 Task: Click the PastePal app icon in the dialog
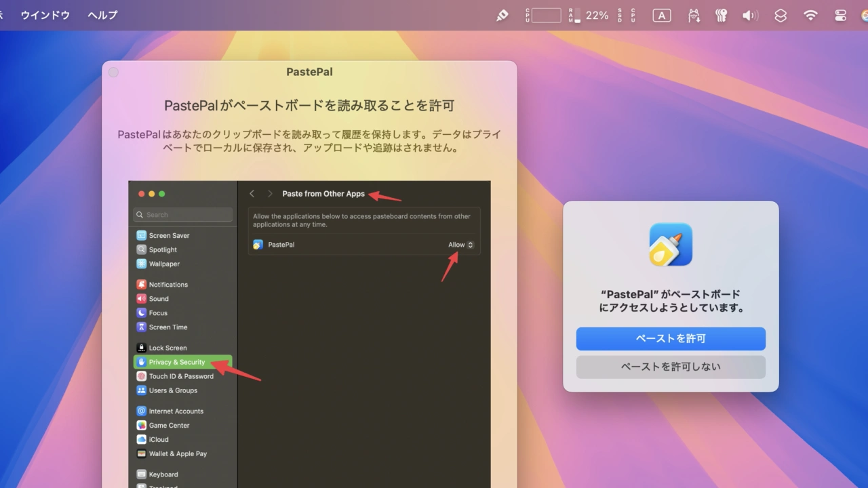click(x=671, y=245)
